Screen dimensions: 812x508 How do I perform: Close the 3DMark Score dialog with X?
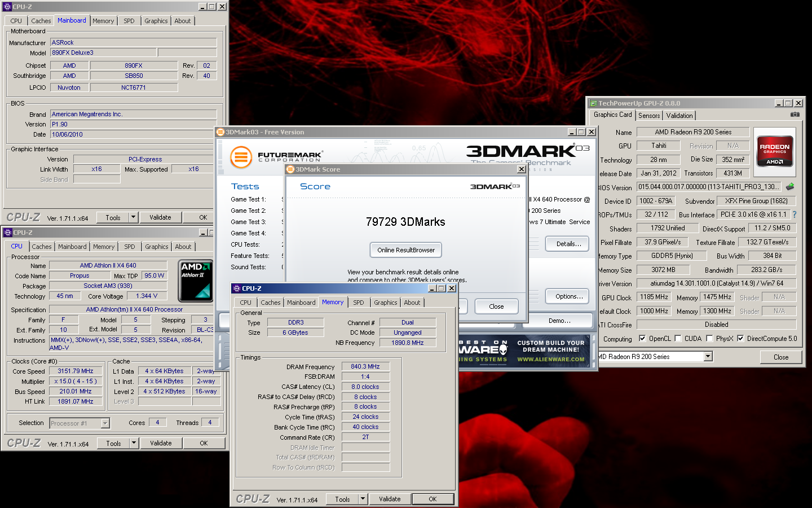[522, 169]
